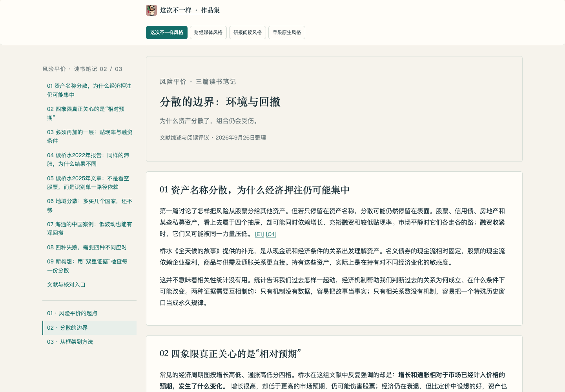Open sidebar item 03 必须再加的一层：贴现率与融资条件
This screenshot has width=565, height=392.
coord(89,136)
